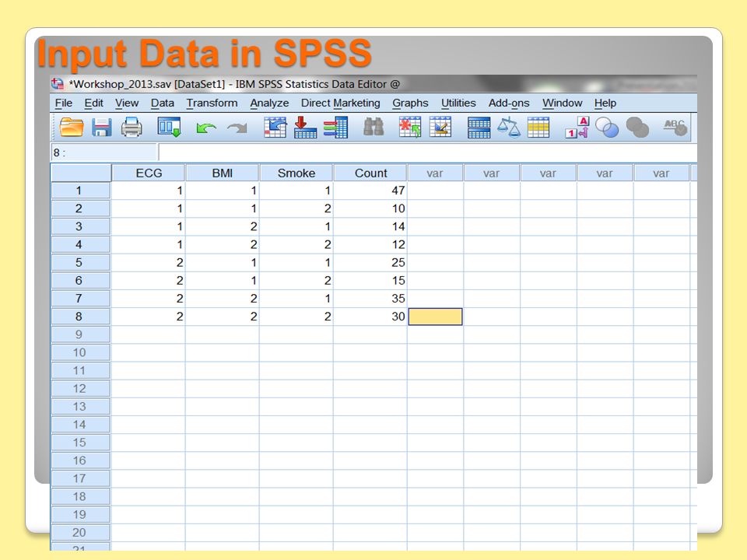Viewport: 747px width, 560px height.
Task: Click the ECG cell in row 5
Action: point(148,262)
